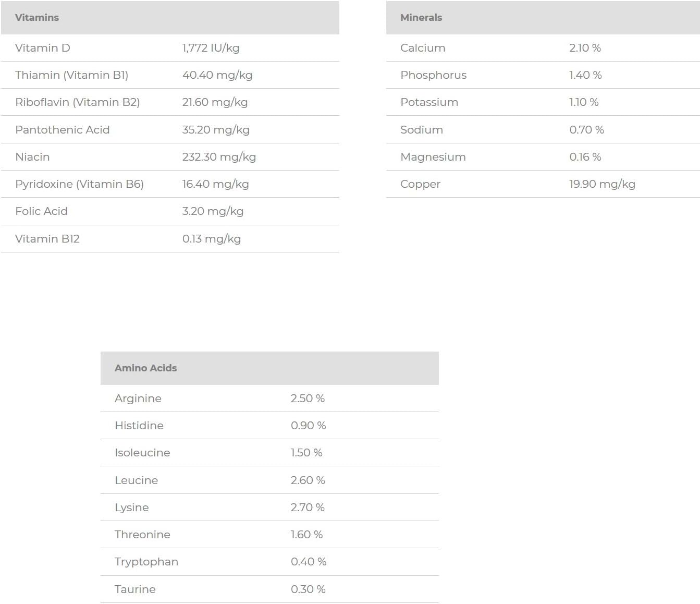This screenshot has width=700, height=604.
Task: Click the Vitamin B12 value 0.13 mg/kg
Action: [212, 239]
